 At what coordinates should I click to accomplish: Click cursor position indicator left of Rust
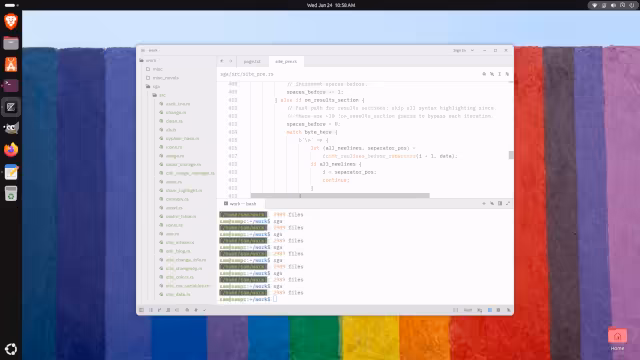point(456,310)
